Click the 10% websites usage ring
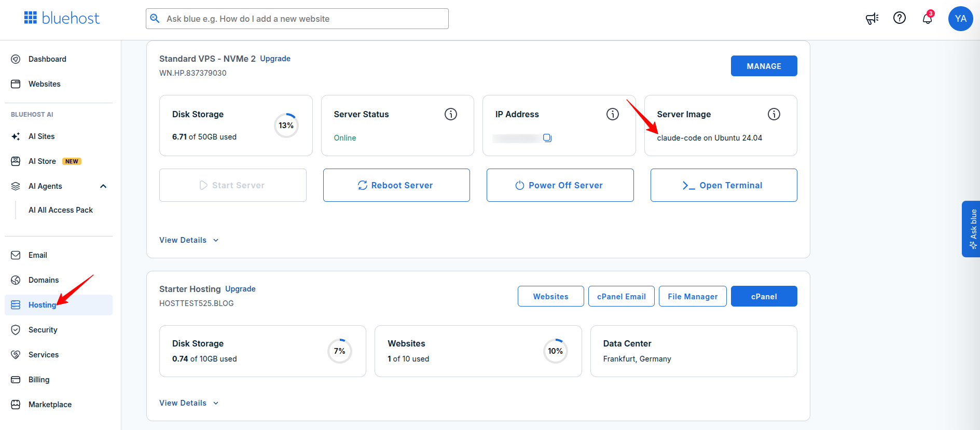Image resolution: width=980 pixels, height=430 pixels. tap(555, 351)
